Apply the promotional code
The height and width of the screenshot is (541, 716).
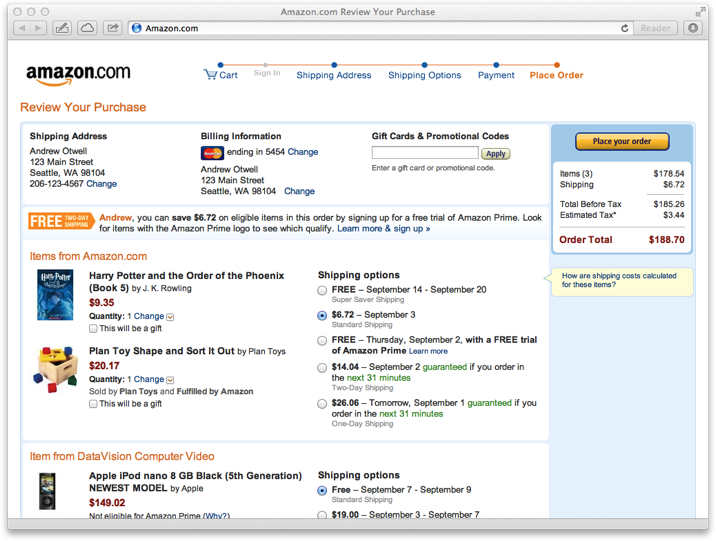(495, 154)
